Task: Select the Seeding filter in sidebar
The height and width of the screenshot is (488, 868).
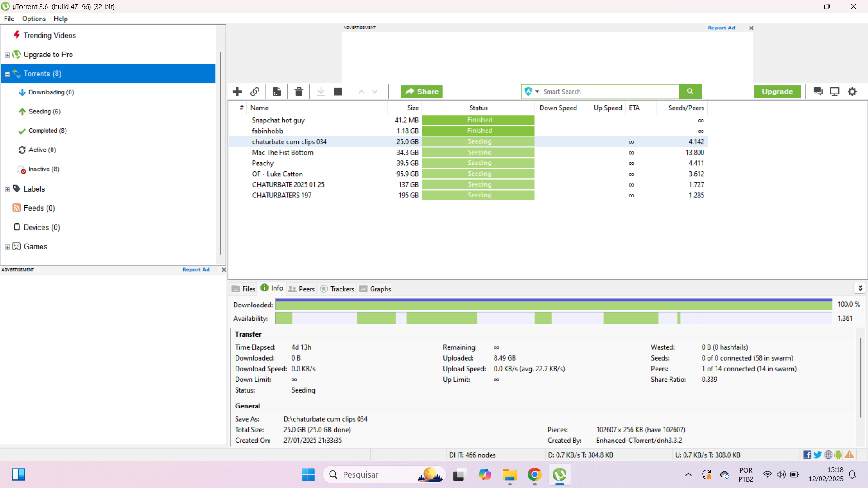Action: pyautogui.click(x=45, y=112)
